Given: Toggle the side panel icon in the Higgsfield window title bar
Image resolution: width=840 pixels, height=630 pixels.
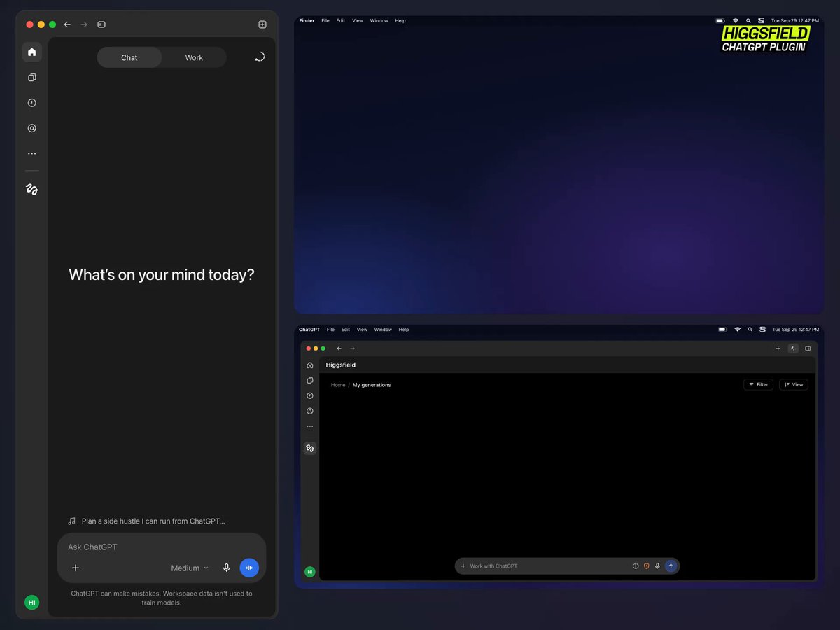Looking at the screenshot, I should [x=808, y=349].
